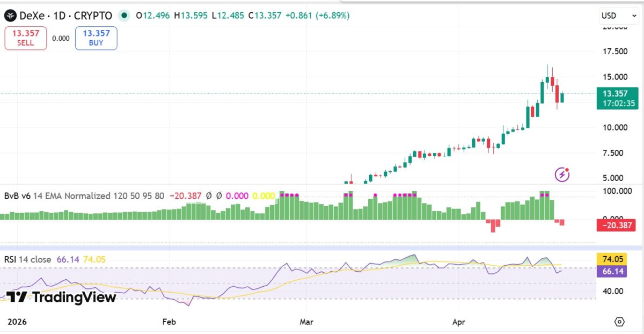
Task: Click the DeXe coin logo icon
Action: click(x=11, y=16)
